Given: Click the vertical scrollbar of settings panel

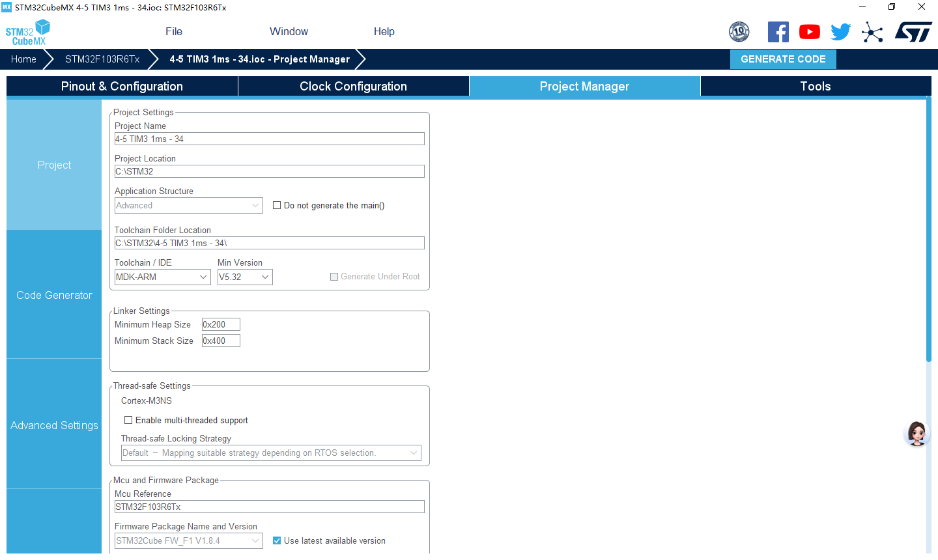Looking at the screenshot, I should pyautogui.click(x=929, y=229).
